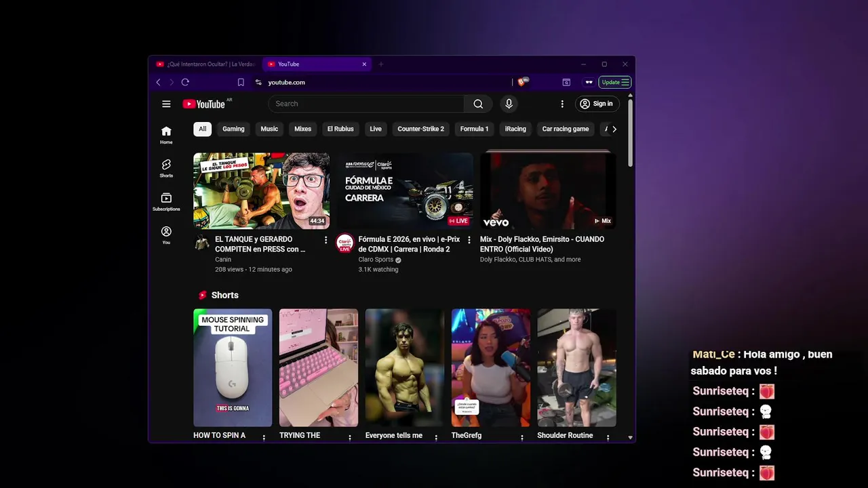
Task: Select the Music filter chip
Action: click(x=269, y=129)
